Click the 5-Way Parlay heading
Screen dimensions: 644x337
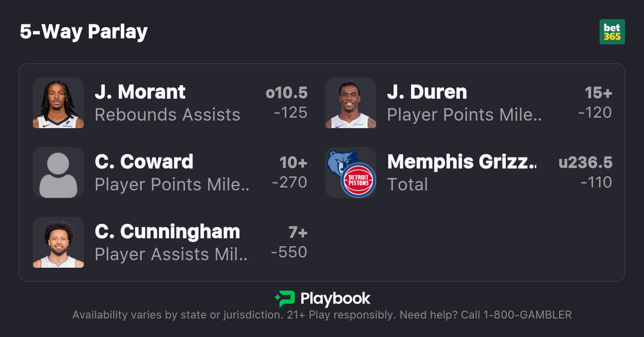click(x=84, y=32)
